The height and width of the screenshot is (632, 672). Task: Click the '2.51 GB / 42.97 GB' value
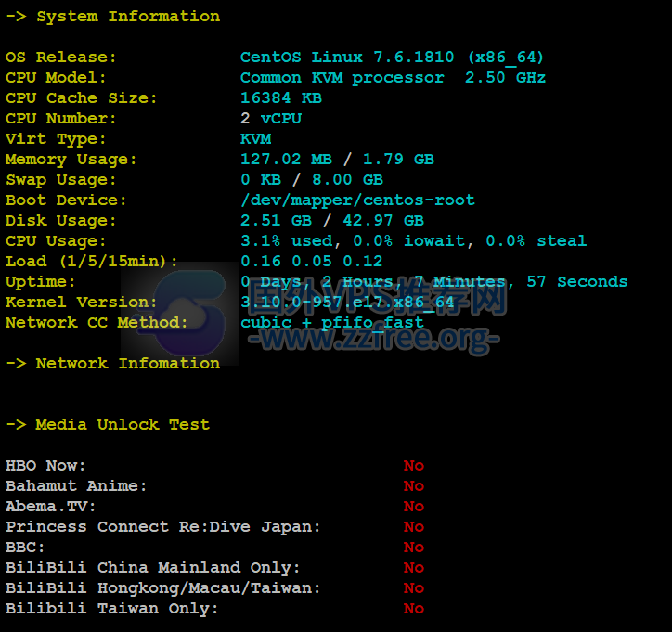pos(332,221)
